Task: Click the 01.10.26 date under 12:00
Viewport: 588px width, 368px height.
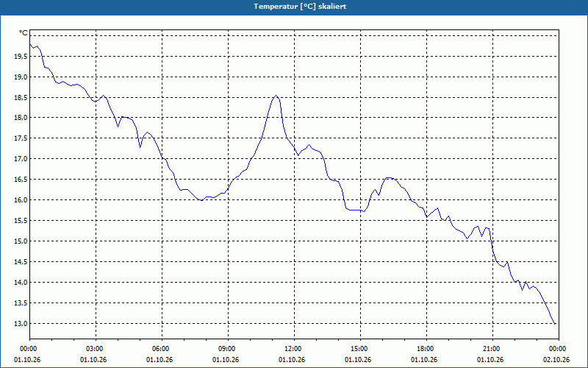Action: 292,360
